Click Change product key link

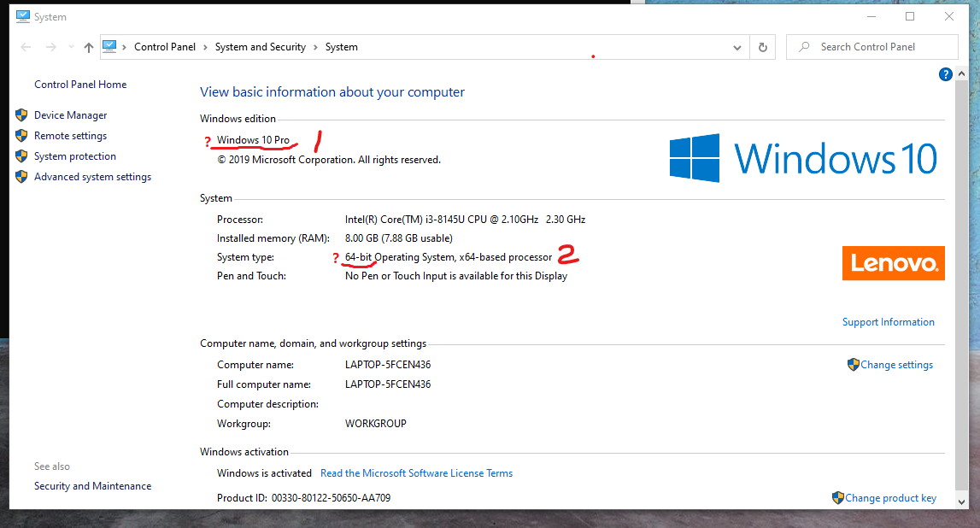(x=890, y=498)
